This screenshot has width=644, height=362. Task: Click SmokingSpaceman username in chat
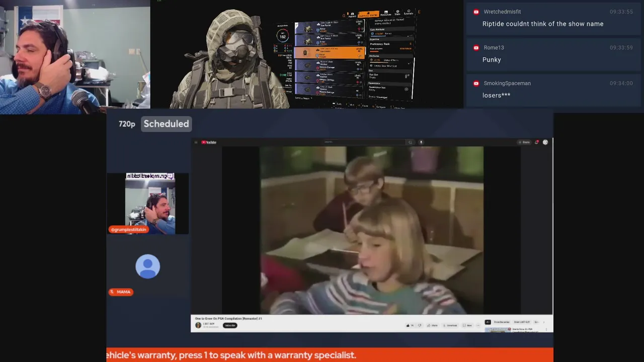click(x=507, y=83)
